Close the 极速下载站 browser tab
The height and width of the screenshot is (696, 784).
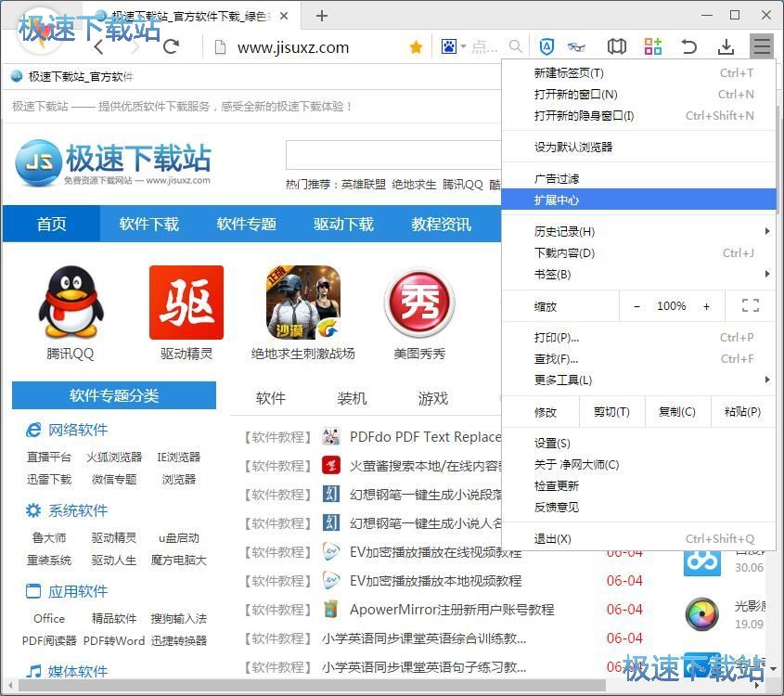tap(284, 16)
